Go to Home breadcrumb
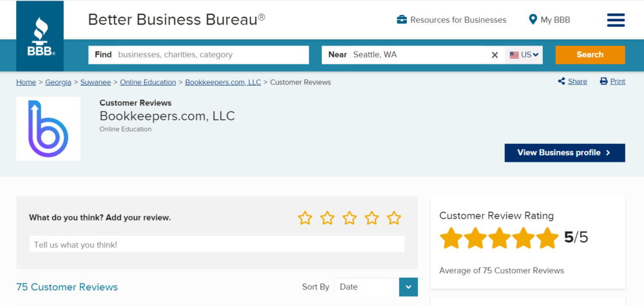The image size is (644, 305). 26,82
